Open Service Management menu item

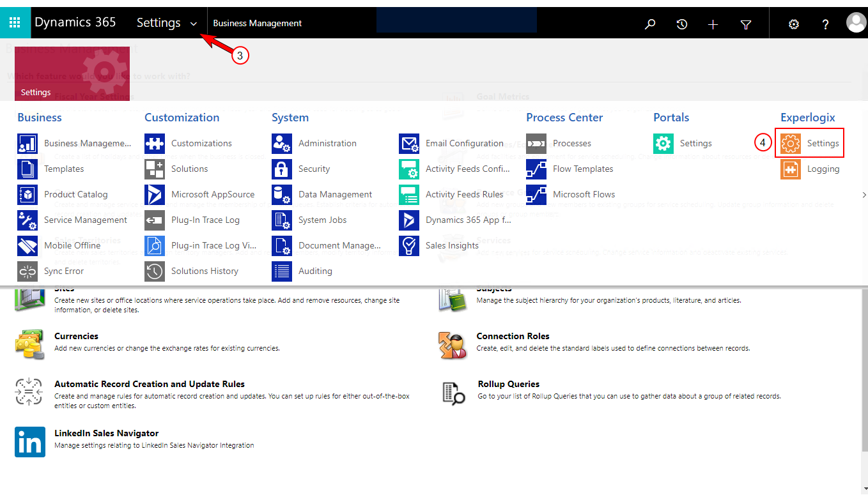tap(86, 220)
